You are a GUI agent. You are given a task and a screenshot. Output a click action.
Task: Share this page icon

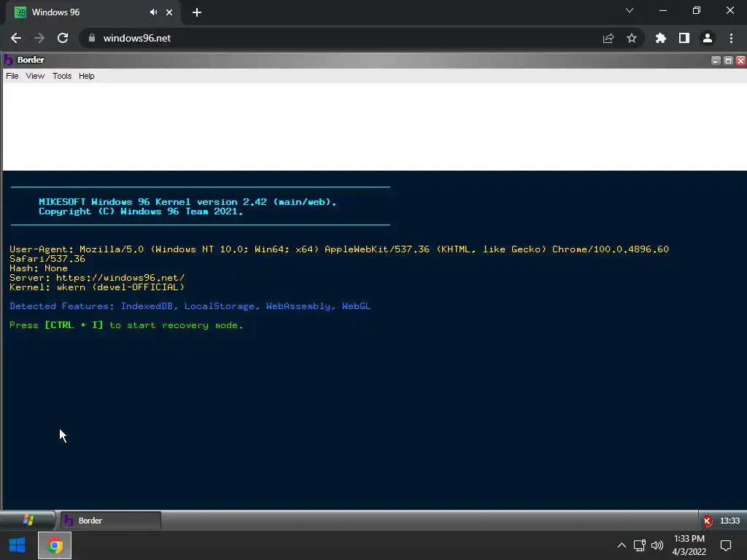608,38
